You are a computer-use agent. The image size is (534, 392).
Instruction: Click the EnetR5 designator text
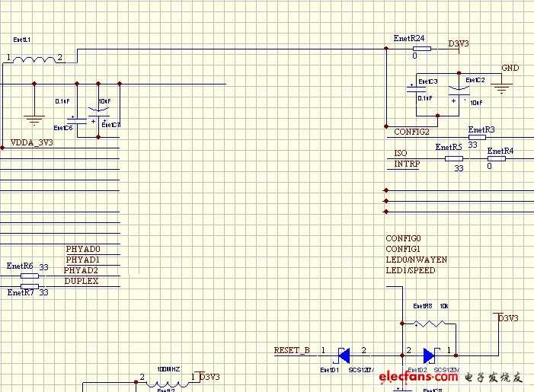[449, 148]
